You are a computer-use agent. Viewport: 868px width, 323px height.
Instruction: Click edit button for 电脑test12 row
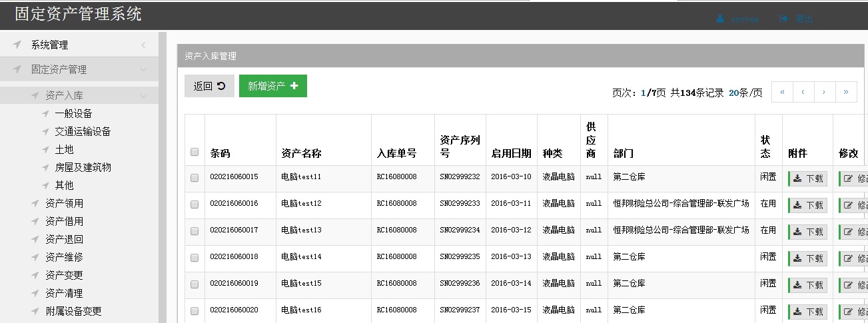[x=853, y=205]
